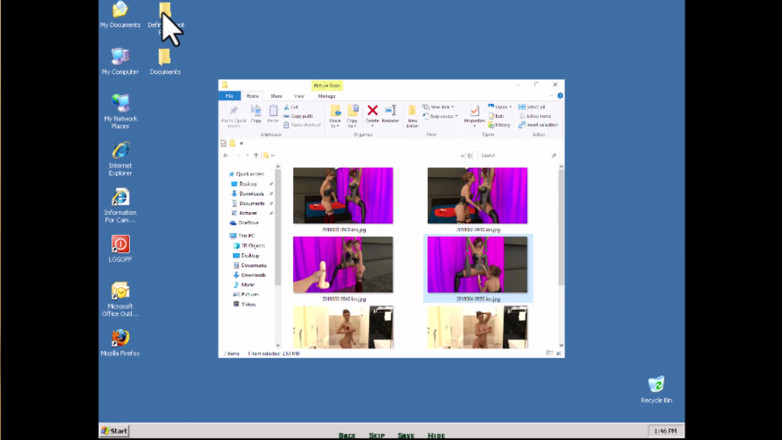
Task: Click the file list vertical scrollbar
Action: (x=561, y=227)
